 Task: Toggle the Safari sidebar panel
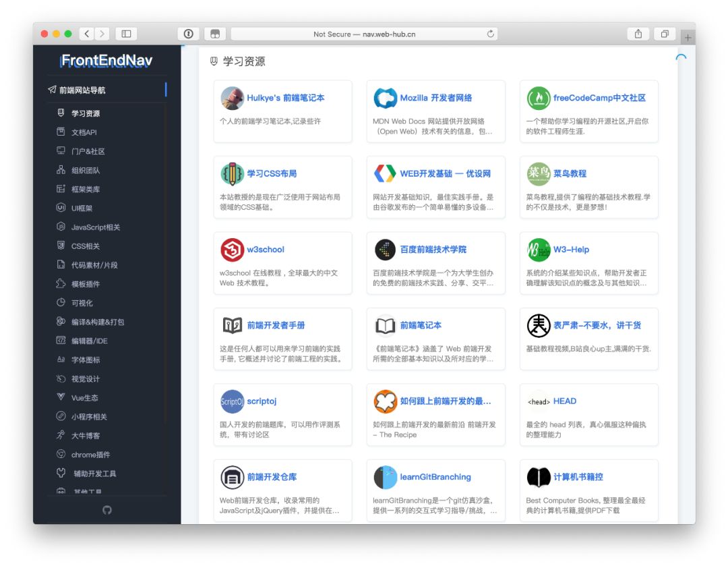[126, 33]
